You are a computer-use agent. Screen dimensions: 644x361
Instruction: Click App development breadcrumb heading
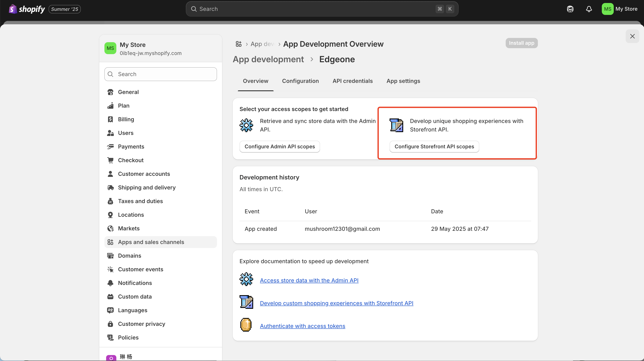pos(268,59)
